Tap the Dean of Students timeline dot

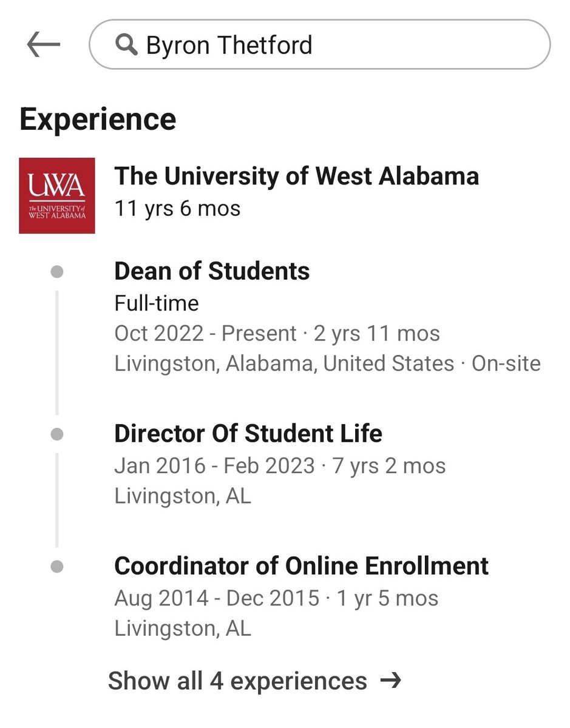coord(57,272)
